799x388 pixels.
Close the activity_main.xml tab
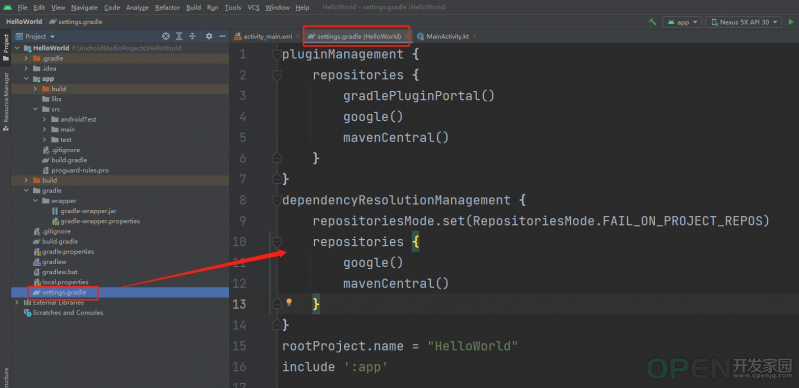[x=297, y=36]
